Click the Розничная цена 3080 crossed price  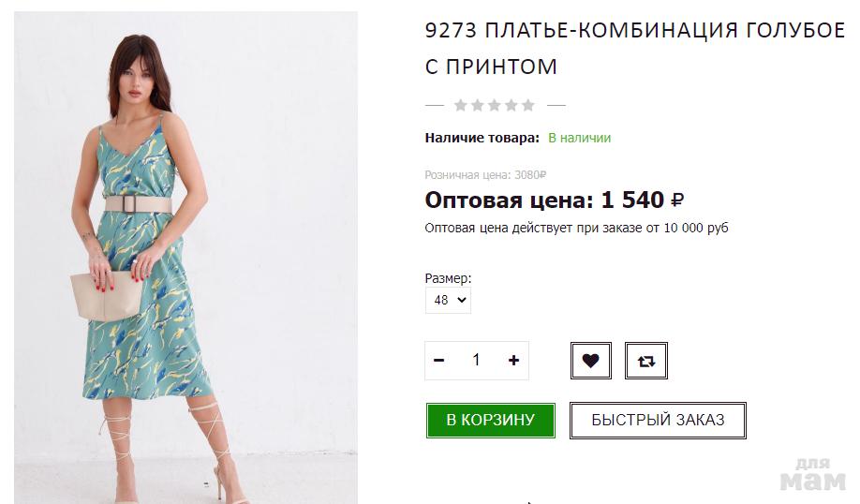coord(485,175)
